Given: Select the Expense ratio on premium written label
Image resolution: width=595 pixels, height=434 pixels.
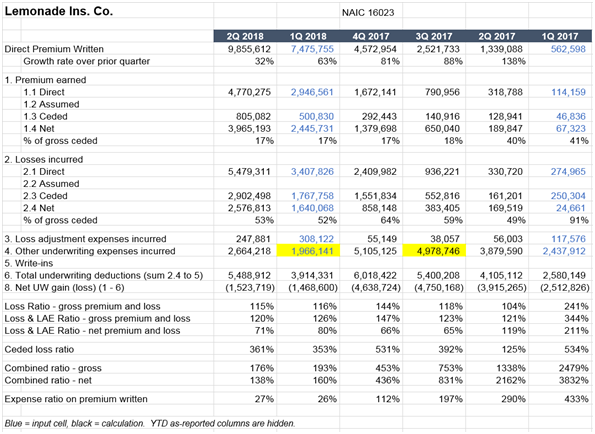Looking at the screenshot, I should (x=76, y=399).
